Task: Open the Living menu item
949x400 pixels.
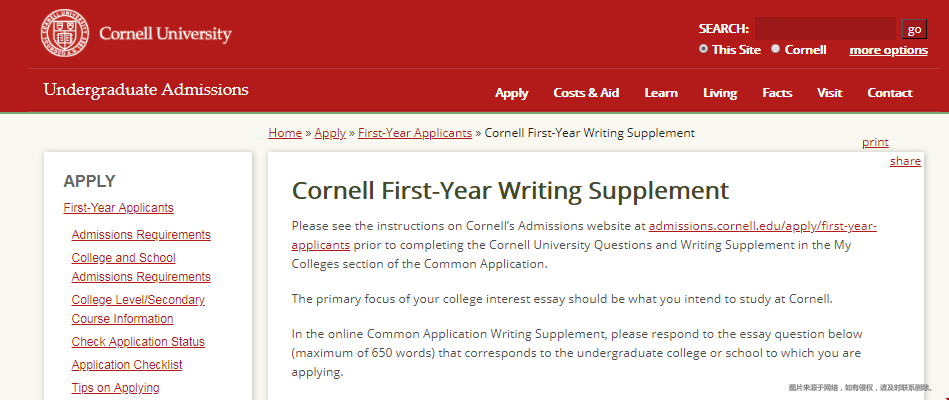Action: 720,93
